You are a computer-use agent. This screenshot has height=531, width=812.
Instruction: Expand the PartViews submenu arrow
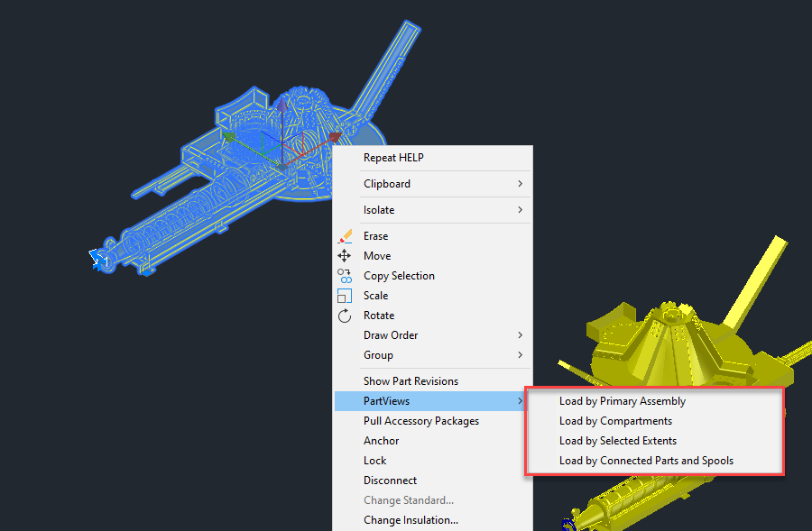click(520, 401)
